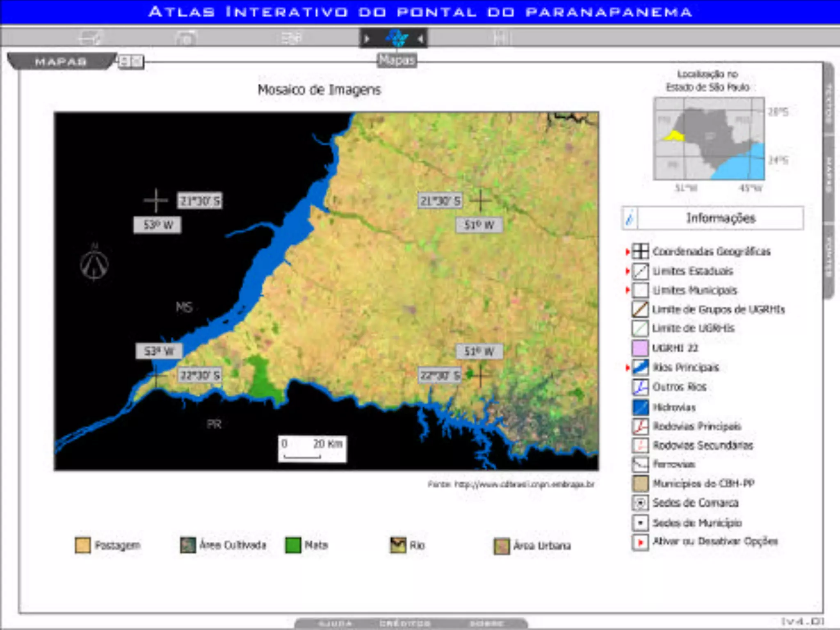840x630 pixels.
Task: Click the top vertical side tab on right edge
Action: click(829, 98)
